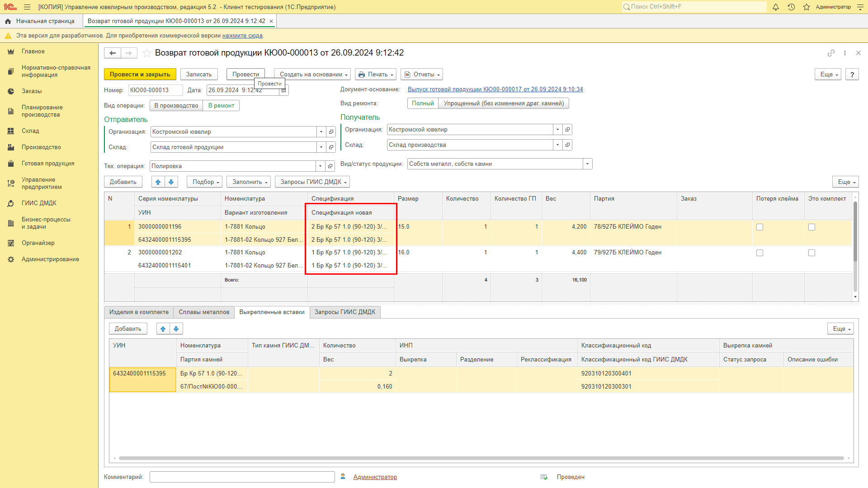Open recipient Склад производства form
Screen dimensions: 868x488
coord(567,145)
